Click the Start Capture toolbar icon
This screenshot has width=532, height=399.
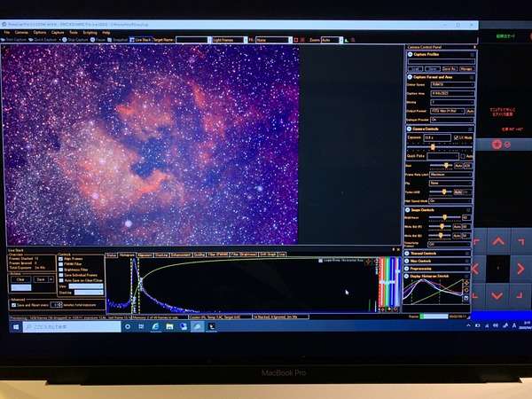[x=3, y=40]
